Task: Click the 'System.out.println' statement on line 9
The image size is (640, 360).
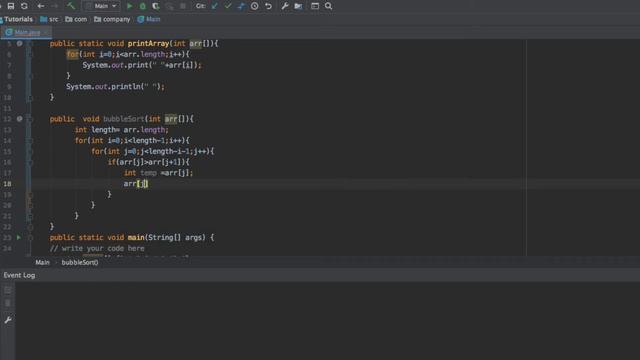Action: click(x=116, y=87)
